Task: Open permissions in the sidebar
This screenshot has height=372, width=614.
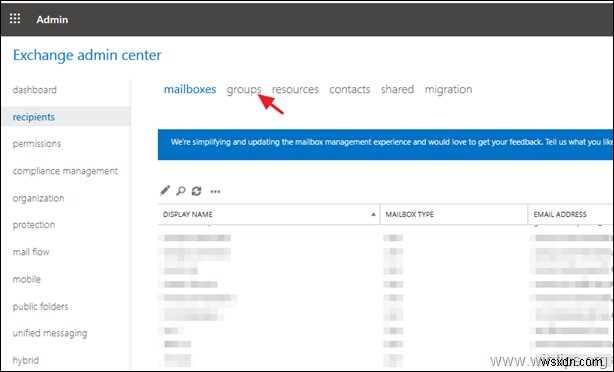Action: [37, 144]
